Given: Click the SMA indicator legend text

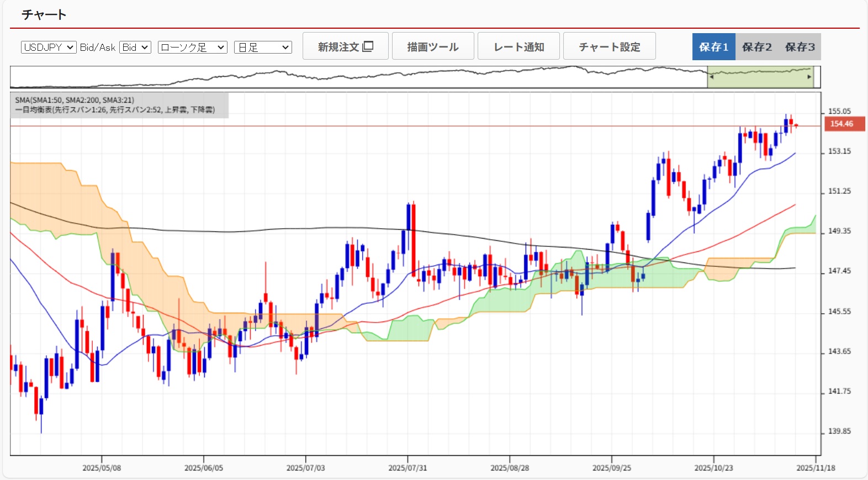Looking at the screenshot, I should 75,100.
